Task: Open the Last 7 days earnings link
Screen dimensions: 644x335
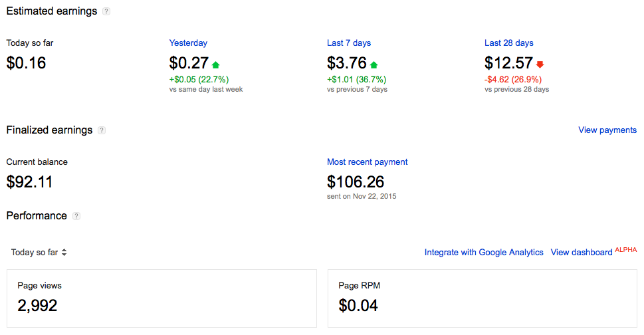Action: point(349,43)
